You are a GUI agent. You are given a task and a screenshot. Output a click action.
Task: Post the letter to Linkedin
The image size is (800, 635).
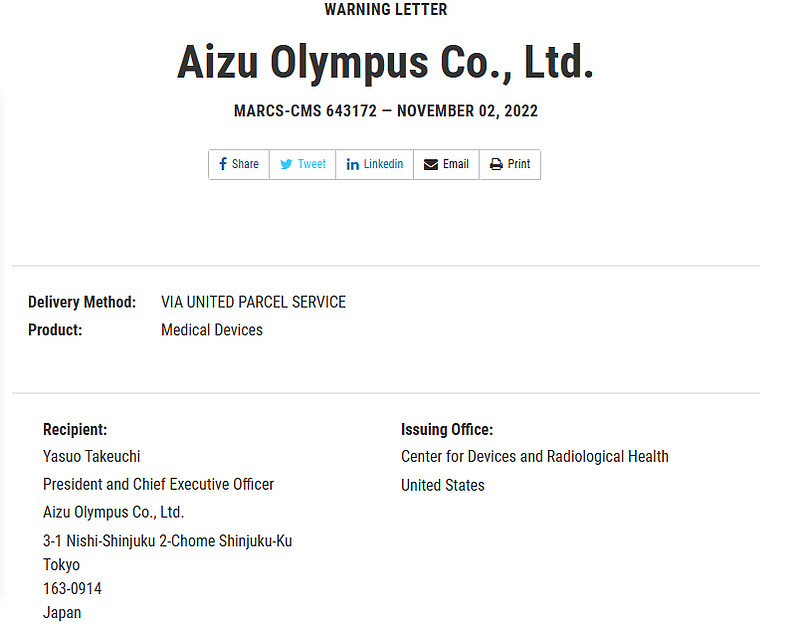tap(374, 164)
